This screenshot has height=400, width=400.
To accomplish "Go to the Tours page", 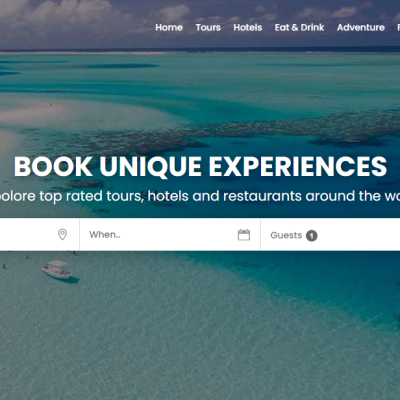I will (x=208, y=27).
